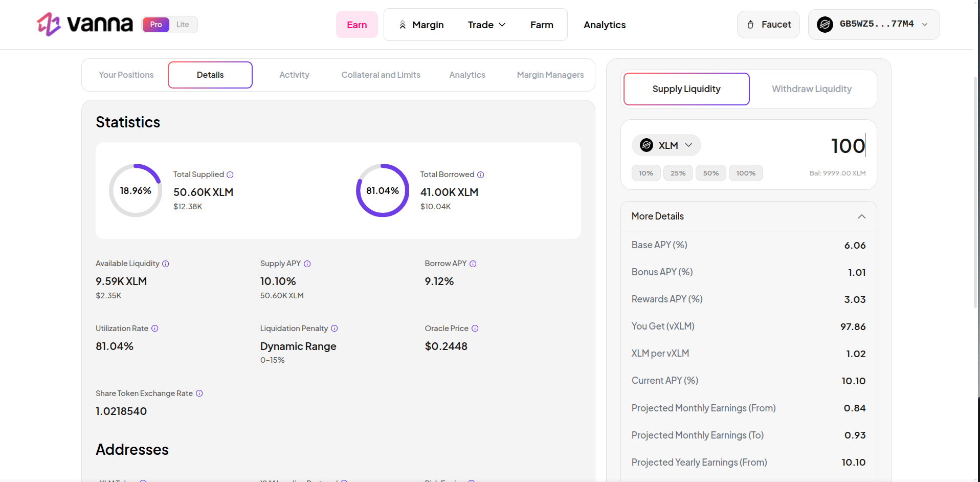Click the '1.0218540' exchange rate value

tap(121, 411)
